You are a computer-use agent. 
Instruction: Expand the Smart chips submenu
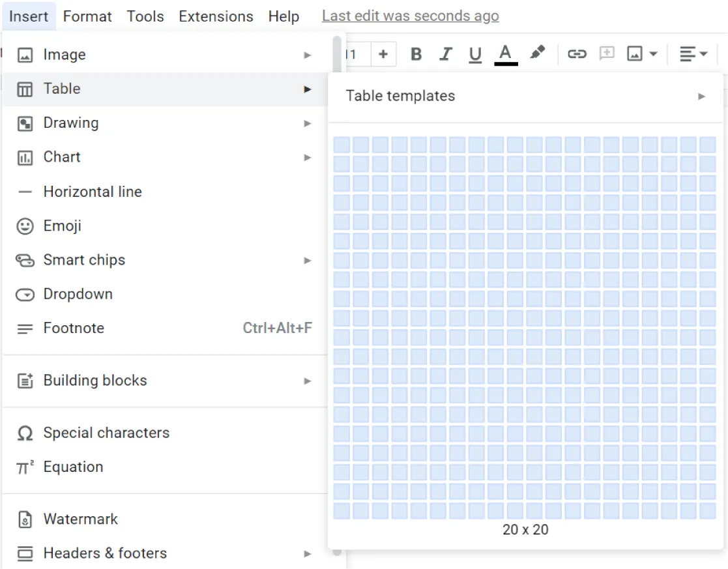[x=307, y=260]
